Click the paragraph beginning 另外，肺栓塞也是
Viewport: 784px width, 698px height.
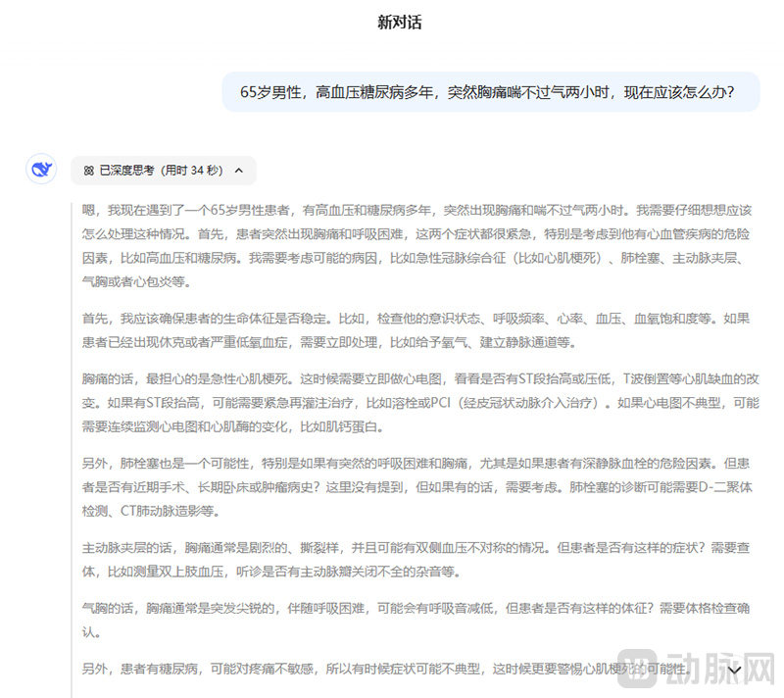point(417,487)
